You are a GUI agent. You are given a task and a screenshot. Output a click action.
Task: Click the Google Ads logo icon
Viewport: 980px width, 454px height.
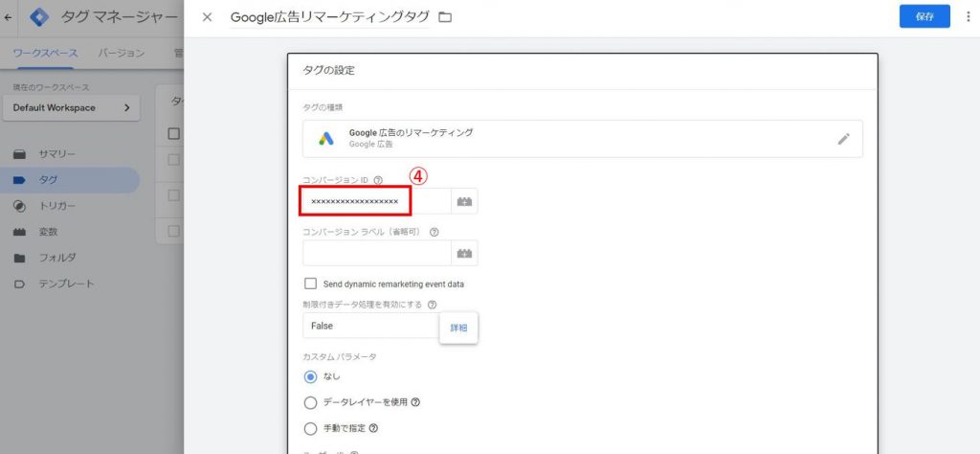[x=325, y=139]
